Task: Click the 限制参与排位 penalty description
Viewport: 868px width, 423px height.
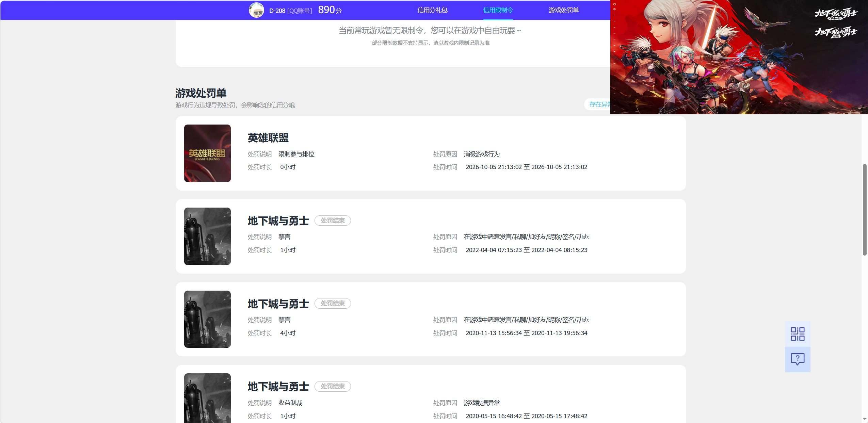Action: coord(296,154)
